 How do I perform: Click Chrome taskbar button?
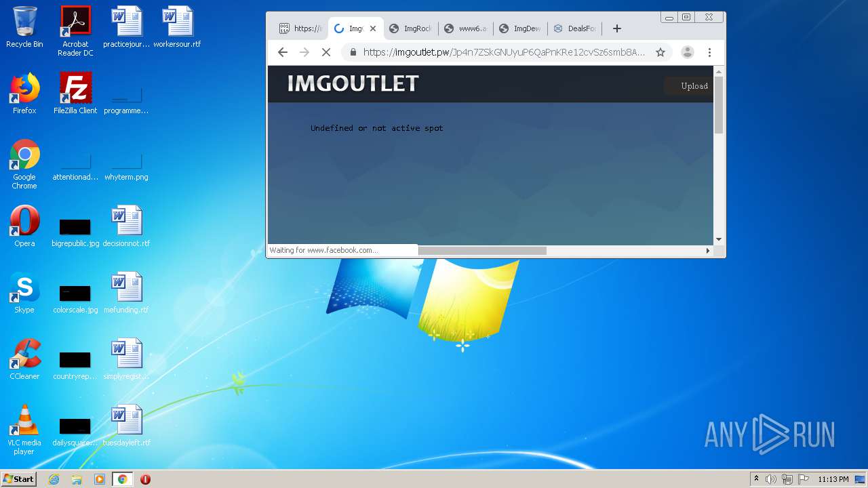[x=122, y=479]
